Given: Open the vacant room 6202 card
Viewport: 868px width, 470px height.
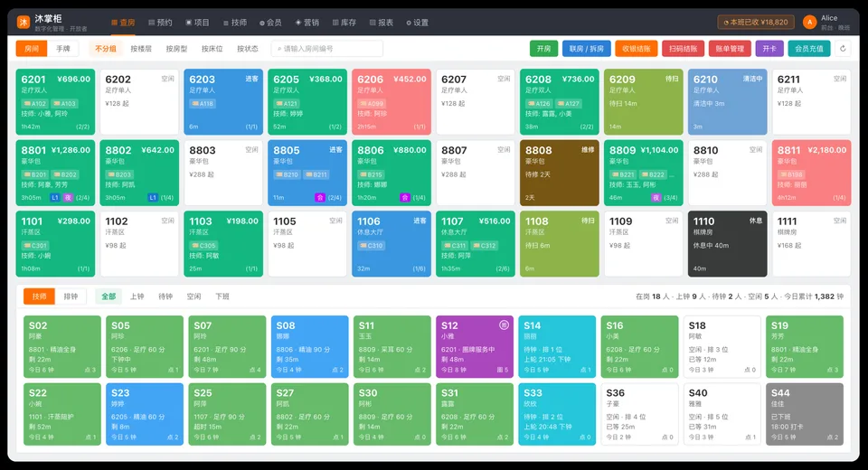Looking at the screenshot, I should click(x=139, y=102).
